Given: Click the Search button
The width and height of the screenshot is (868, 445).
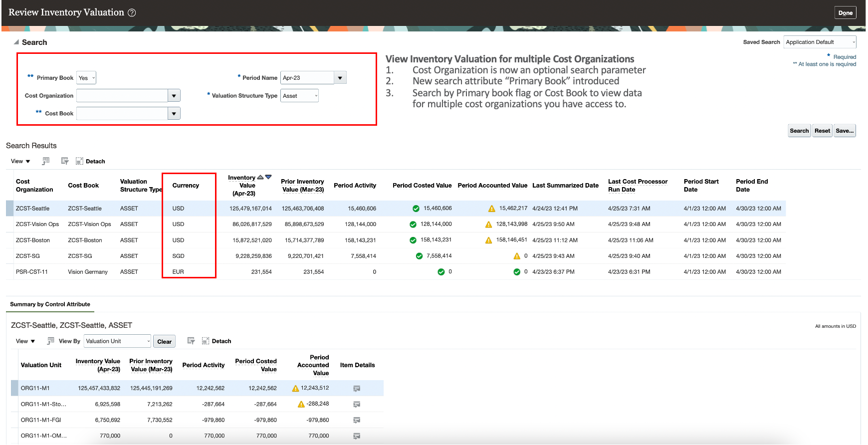Looking at the screenshot, I should click(x=799, y=131).
